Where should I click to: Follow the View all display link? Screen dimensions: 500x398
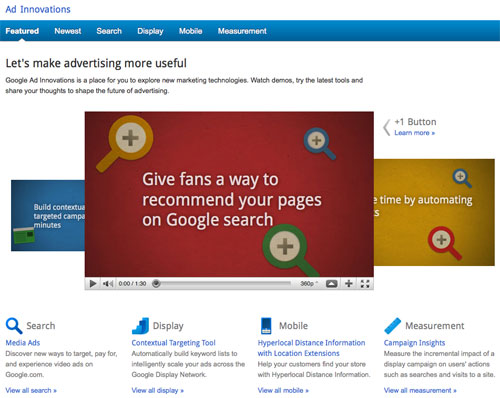158,390
